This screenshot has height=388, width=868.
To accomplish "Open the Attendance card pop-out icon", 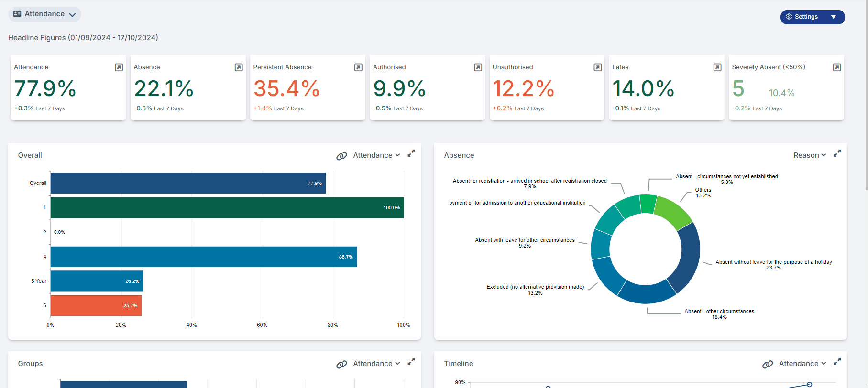I will point(119,67).
